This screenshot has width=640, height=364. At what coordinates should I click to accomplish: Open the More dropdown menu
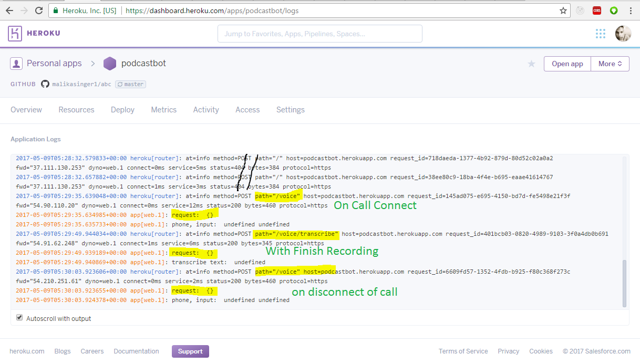click(x=610, y=64)
